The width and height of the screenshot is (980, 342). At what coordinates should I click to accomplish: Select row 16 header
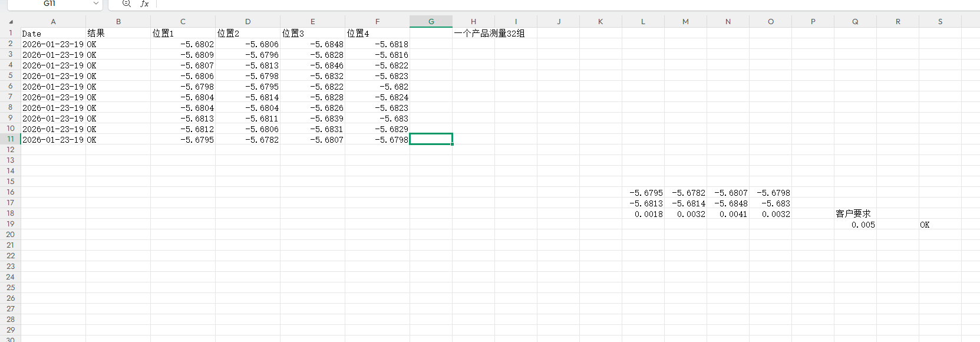[10, 192]
